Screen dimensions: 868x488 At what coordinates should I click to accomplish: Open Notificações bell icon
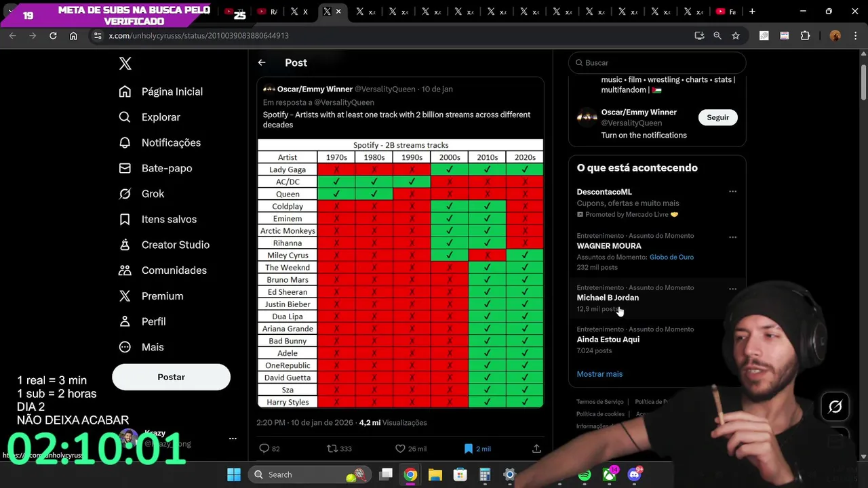[x=125, y=142]
